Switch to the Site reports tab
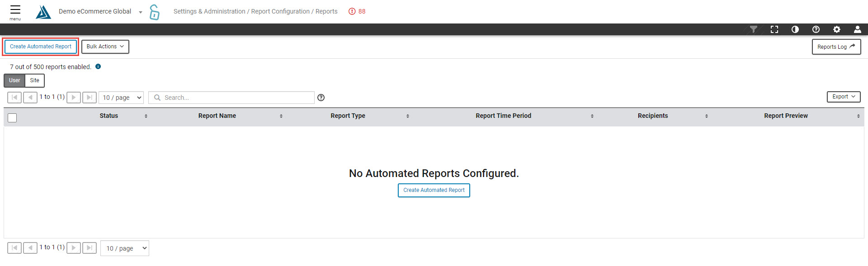This screenshot has height=266, width=868. tap(35, 80)
